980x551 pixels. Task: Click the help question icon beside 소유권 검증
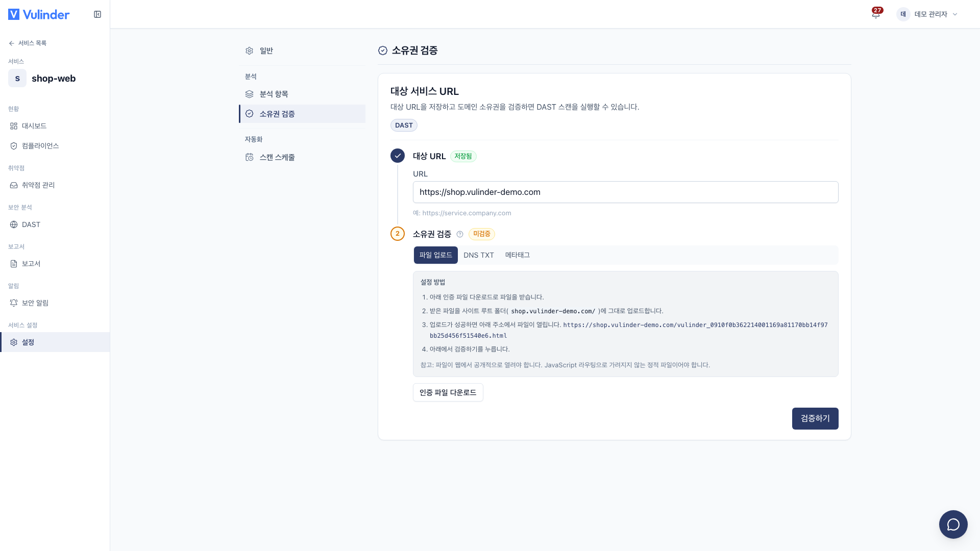(460, 234)
